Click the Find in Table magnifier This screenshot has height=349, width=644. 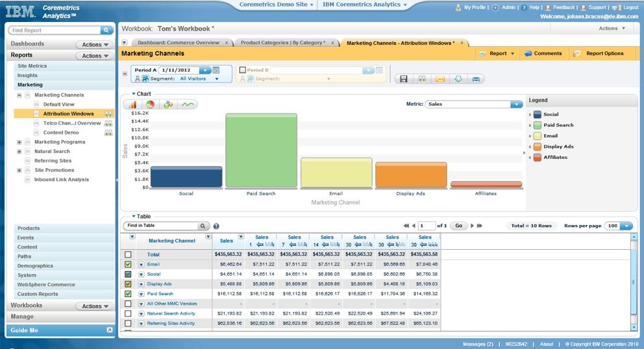coord(203,226)
